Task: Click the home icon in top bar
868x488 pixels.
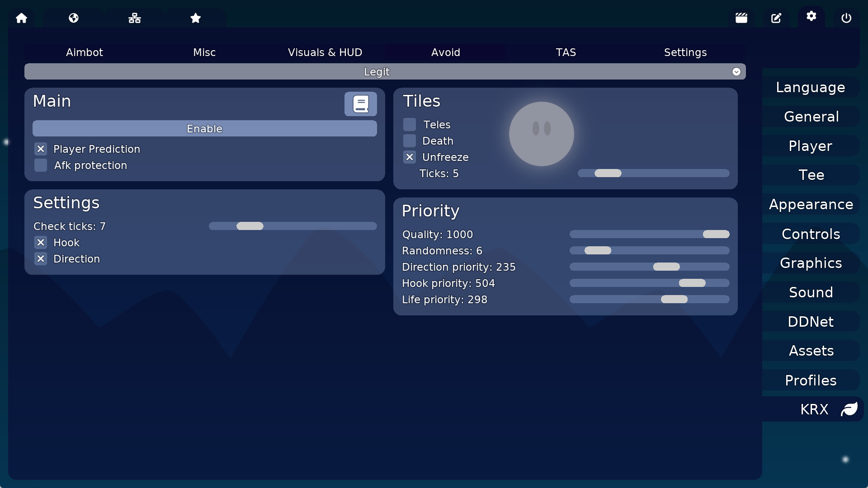Action: pos(21,18)
